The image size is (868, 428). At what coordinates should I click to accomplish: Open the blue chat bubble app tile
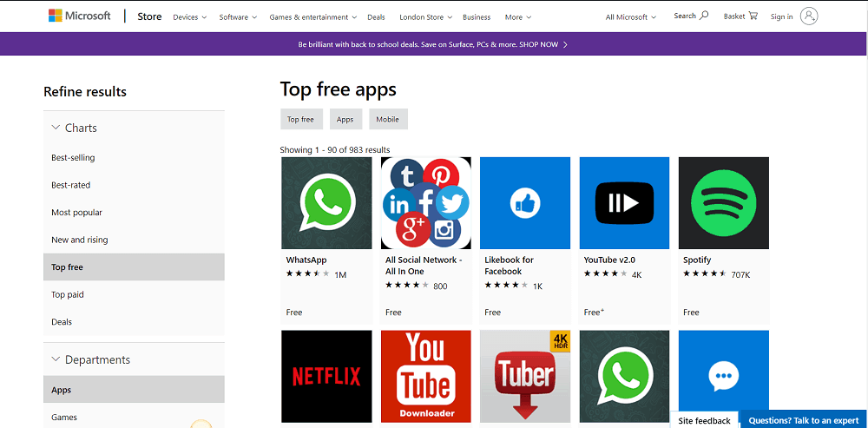[x=724, y=377]
